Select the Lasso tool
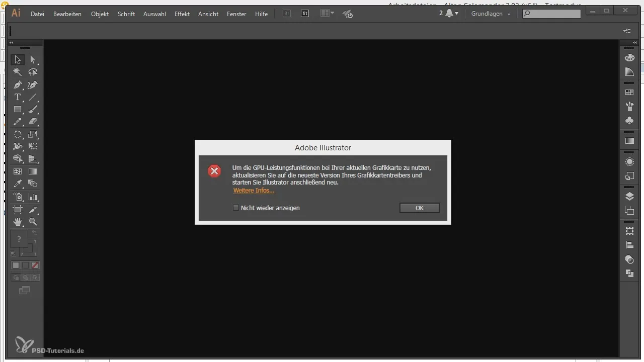The width and height of the screenshot is (644, 362). coord(33,72)
